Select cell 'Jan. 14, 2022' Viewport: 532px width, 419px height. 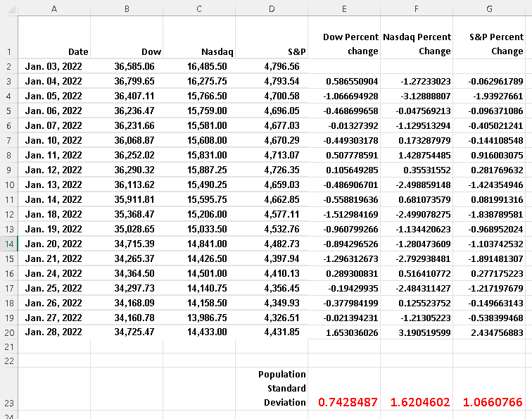[54, 199]
